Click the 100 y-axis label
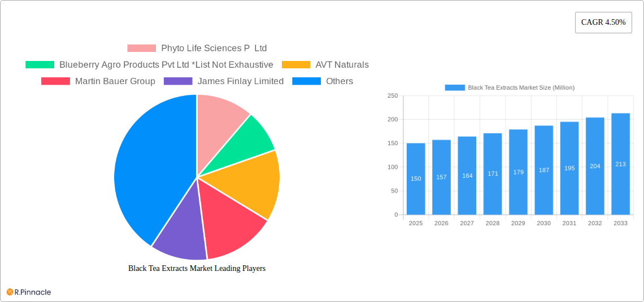Image resolution: width=644 pixels, height=302 pixels. tap(393, 167)
